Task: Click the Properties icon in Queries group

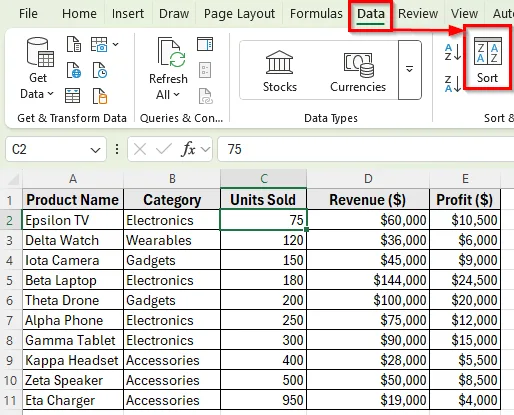Action: click(205, 70)
